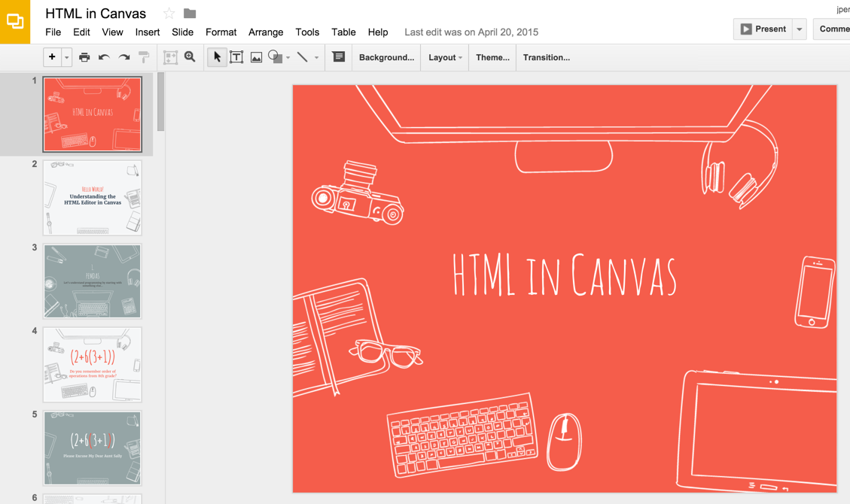
Task: Click the Background... button
Action: click(x=386, y=57)
